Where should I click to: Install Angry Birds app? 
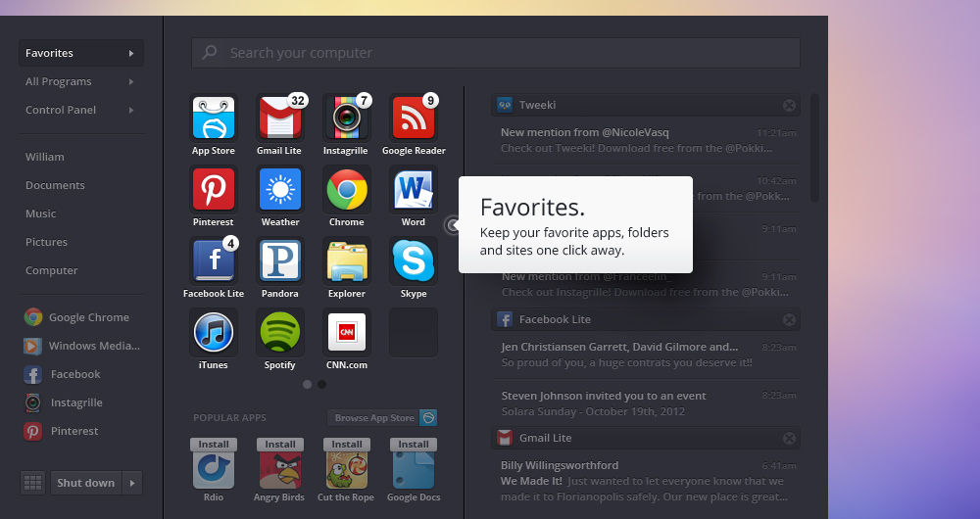coord(279,470)
